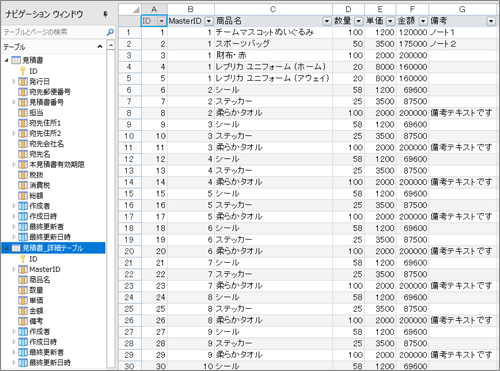Click the 商品名 field icon in tree
Screen dimensions: 500x371
23,280
